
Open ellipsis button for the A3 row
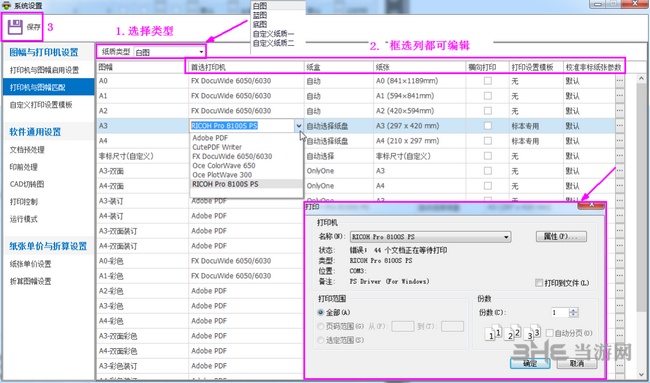(620, 126)
